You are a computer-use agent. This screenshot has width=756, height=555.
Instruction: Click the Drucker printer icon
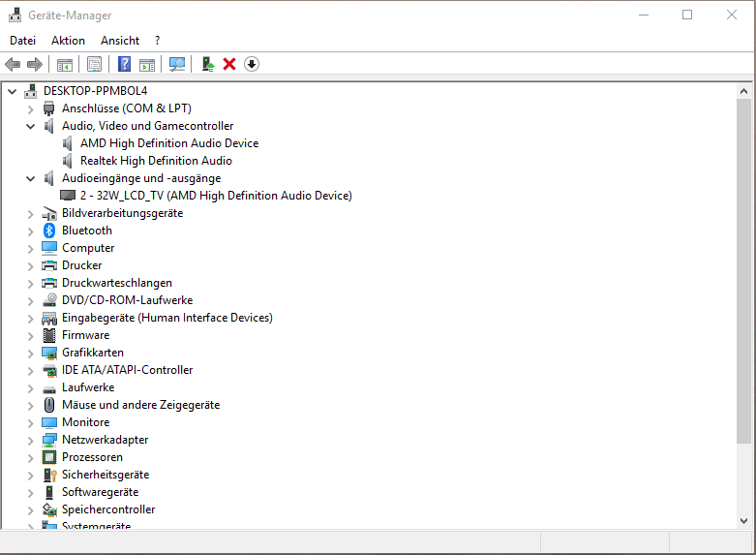pyautogui.click(x=49, y=265)
